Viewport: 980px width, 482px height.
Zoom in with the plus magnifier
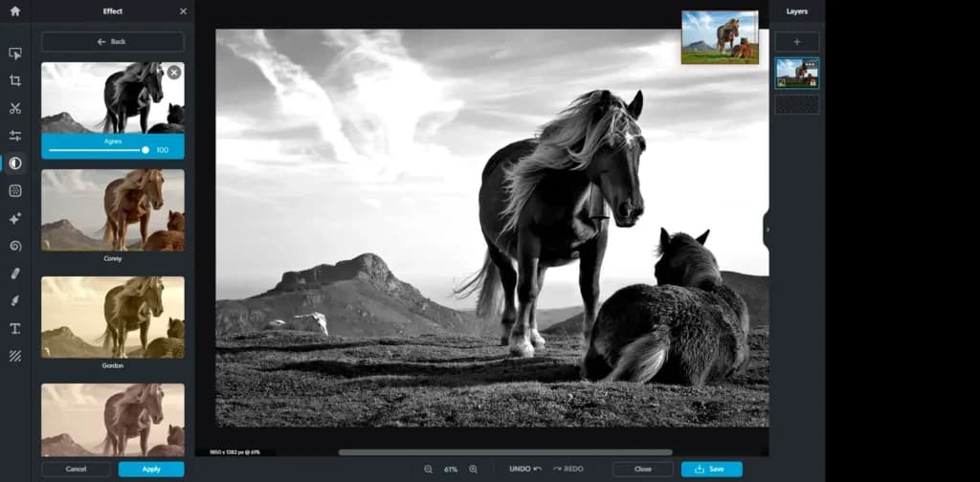click(x=473, y=469)
